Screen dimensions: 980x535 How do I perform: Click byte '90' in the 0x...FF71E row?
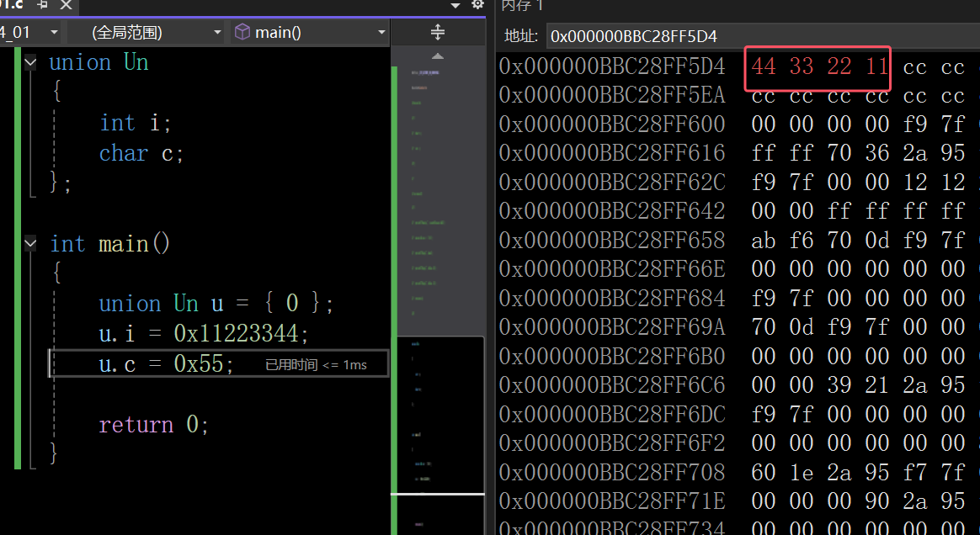877,501
